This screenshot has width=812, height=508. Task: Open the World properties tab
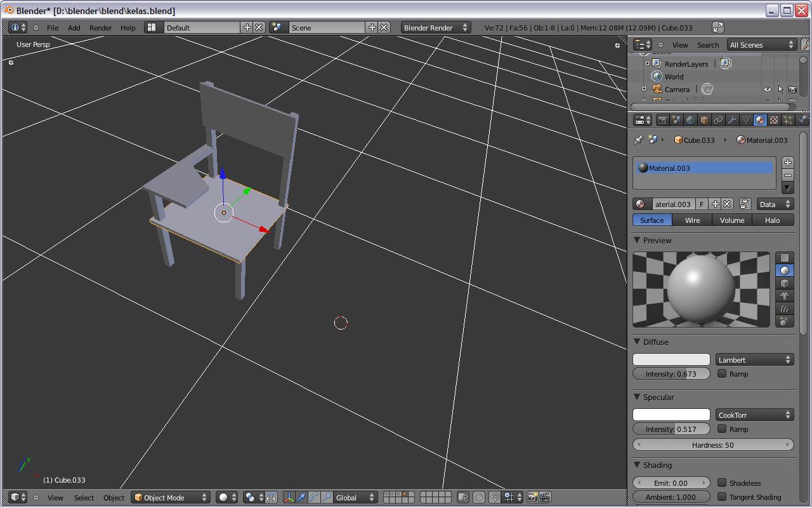690,120
